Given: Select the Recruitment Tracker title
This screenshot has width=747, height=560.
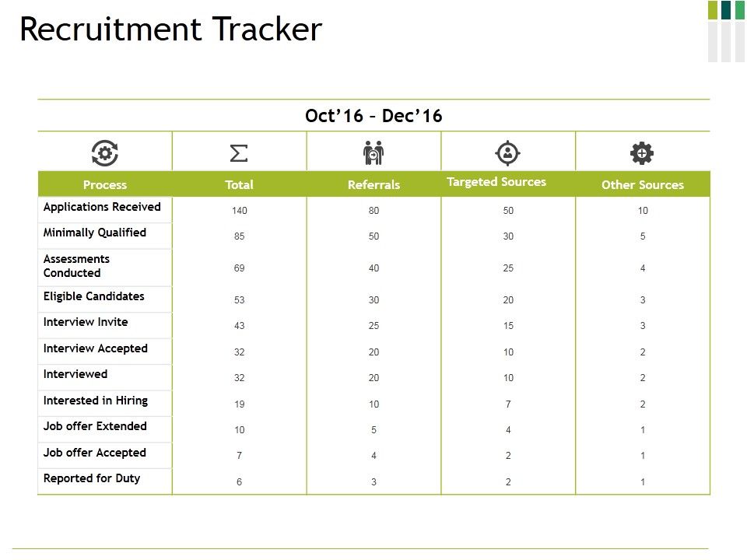Looking at the screenshot, I should coord(171,30).
